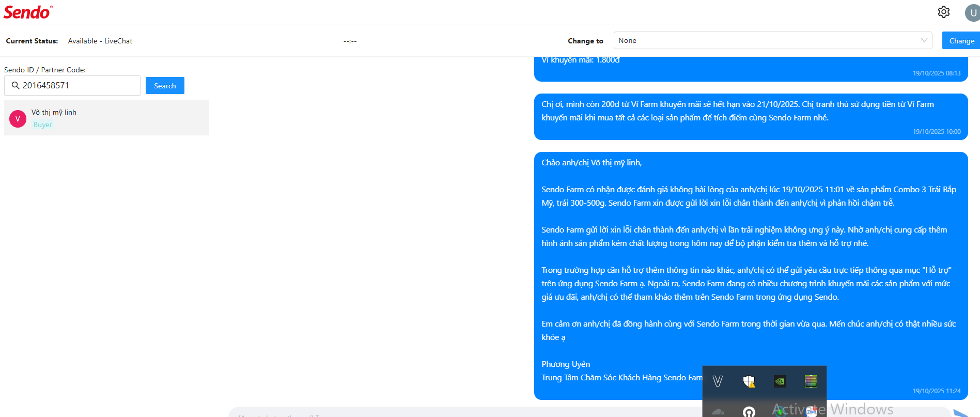This screenshot has height=417, width=980.
Task: Select the Võ thị mỹ linh buyer result
Action: pyautogui.click(x=106, y=118)
